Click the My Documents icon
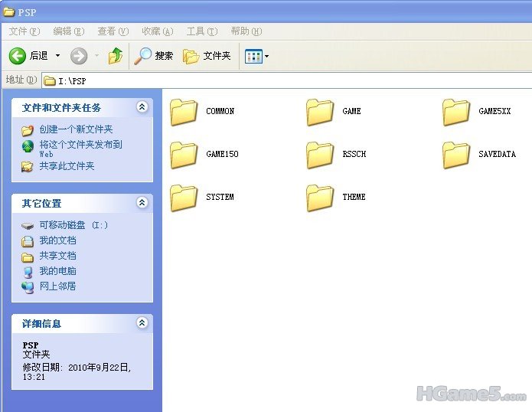Image resolution: width=532 pixels, height=412 pixels. click(28, 241)
